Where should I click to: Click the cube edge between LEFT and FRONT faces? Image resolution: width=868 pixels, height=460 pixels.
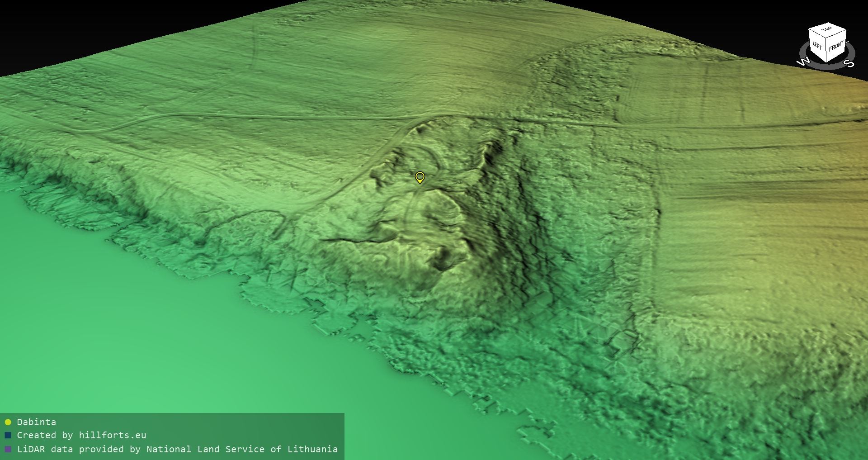pos(827,50)
